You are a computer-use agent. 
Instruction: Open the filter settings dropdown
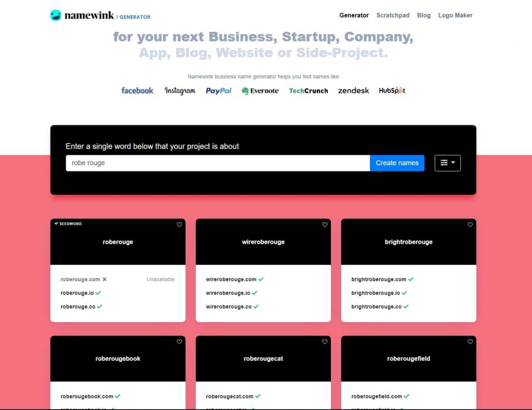pyautogui.click(x=447, y=163)
